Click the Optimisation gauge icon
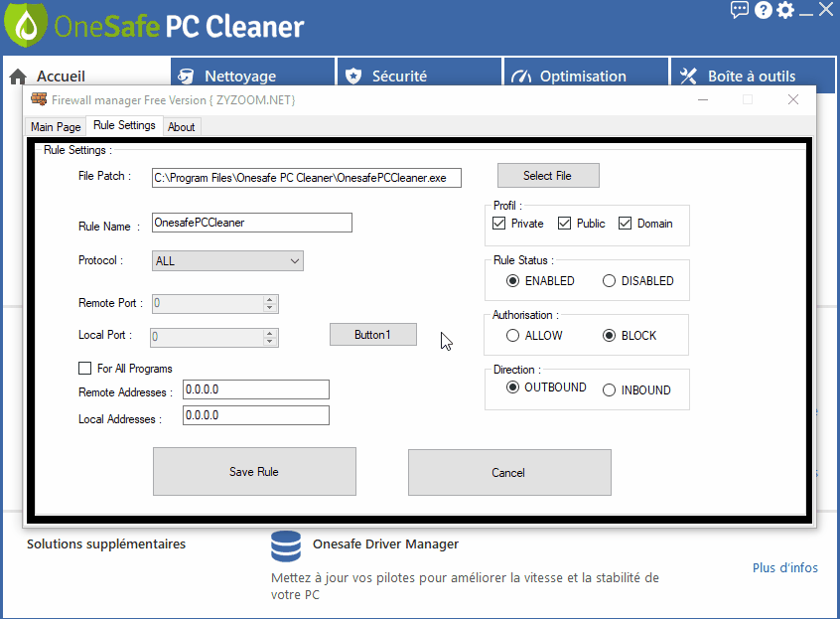The width and height of the screenshot is (840, 619). point(521,77)
